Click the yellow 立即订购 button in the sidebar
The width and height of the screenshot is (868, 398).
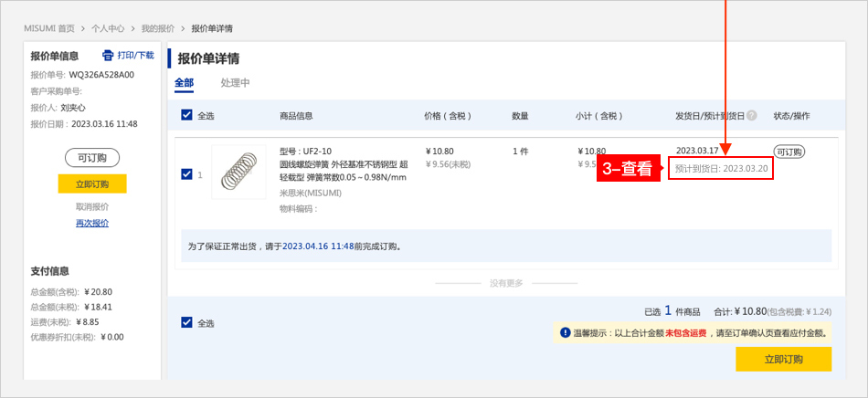pos(92,183)
